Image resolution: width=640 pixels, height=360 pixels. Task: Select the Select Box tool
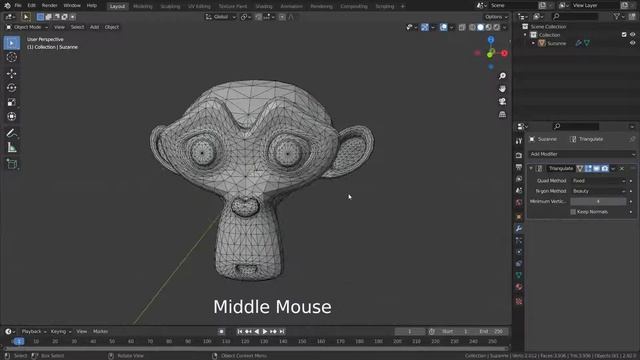coord(12,43)
